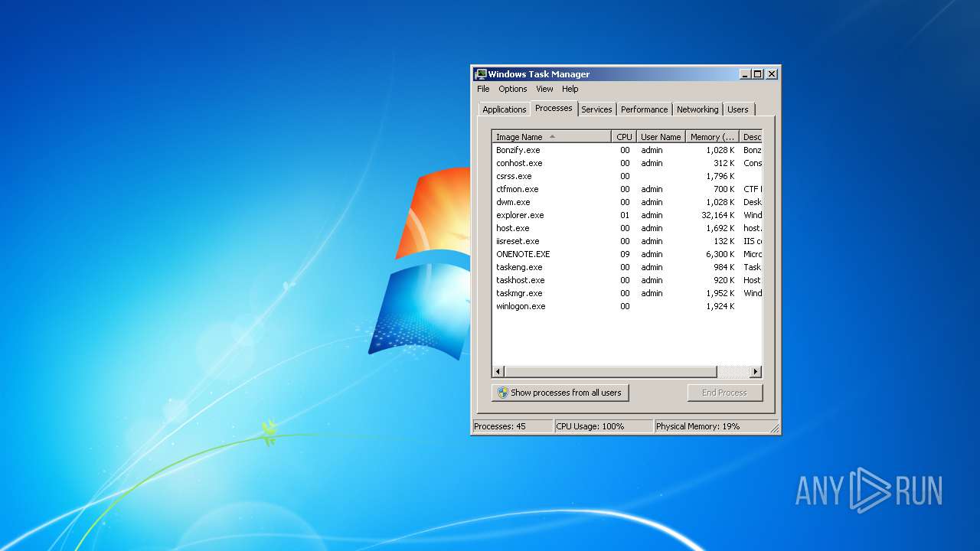The width and height of the screenshot is (980, 551).
Task: Sort by Description column header
Action: click(751, 137)
